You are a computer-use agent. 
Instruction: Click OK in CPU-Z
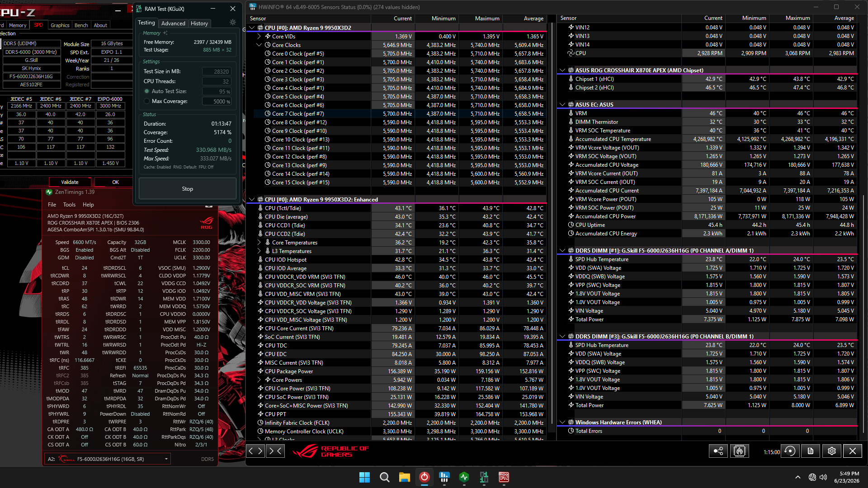pyautogui.click(x=115, y=182)
